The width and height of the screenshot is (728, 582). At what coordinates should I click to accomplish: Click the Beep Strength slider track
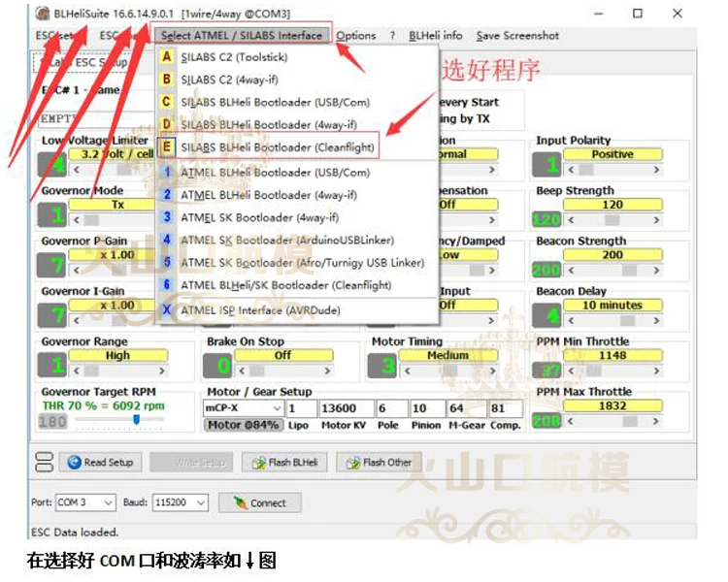pos(613,220)
